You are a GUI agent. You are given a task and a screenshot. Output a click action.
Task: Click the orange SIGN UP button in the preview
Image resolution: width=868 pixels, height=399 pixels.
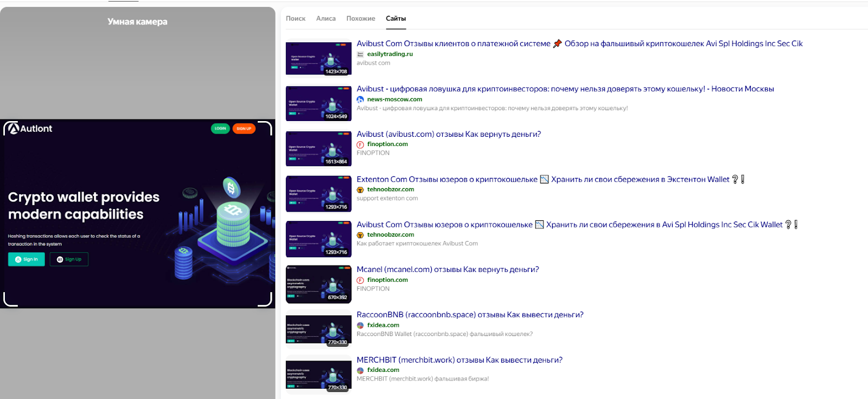tap(244, 129)
